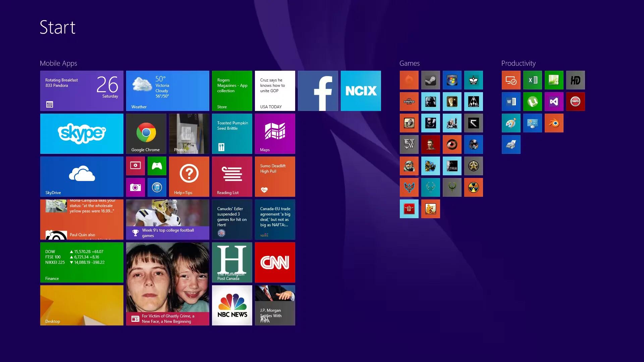The height and width of the screenshot is (362, 644).
Task: Open Health tile Sumo Deadlift High Pull
Action: 275,177
